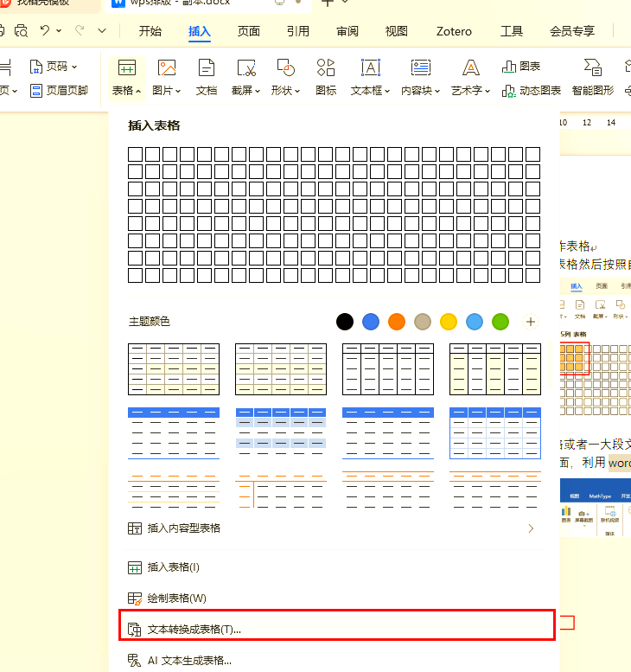This screenshot has width=631, height=672.
Task: Open the Zotero tab
Action: tap(454, 31)
